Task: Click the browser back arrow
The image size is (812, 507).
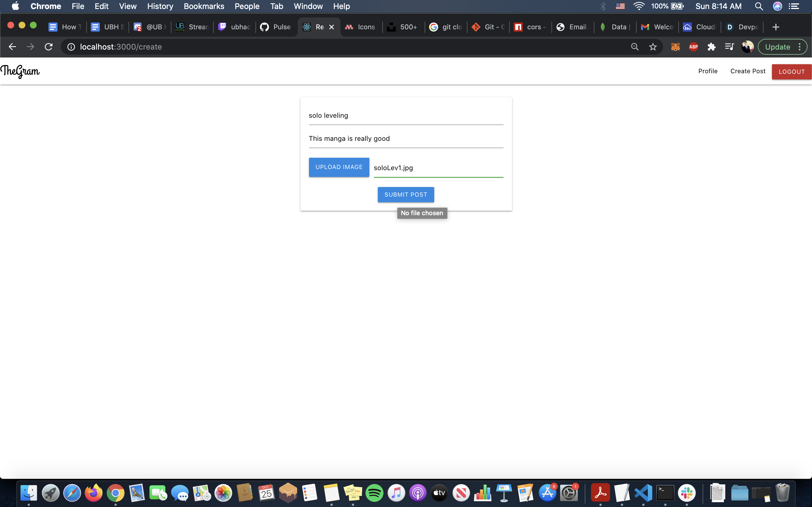Action: 12,47
